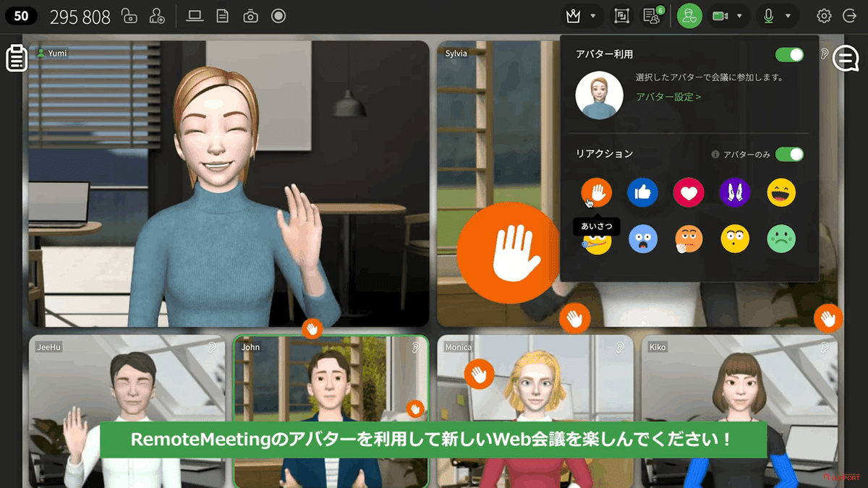Start screen sharing with laptop icon
Viewport: 868px width, 488px height.
pyautogui.click(x=195, y=16)
